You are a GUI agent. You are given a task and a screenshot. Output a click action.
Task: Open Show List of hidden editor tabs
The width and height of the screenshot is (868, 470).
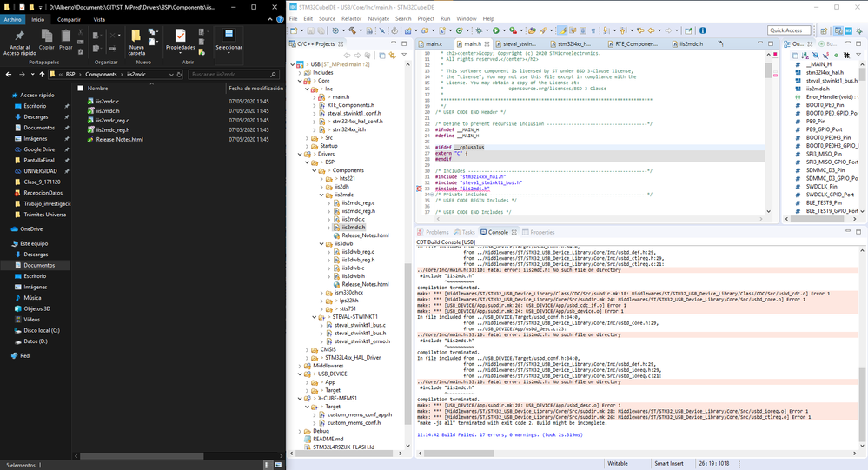point(720,43)
